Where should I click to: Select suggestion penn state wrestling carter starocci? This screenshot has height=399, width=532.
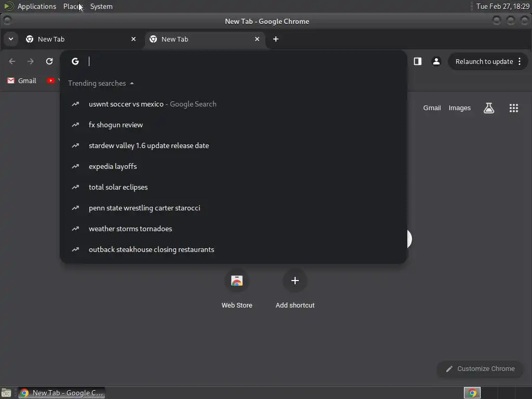[x=233, y=208]
